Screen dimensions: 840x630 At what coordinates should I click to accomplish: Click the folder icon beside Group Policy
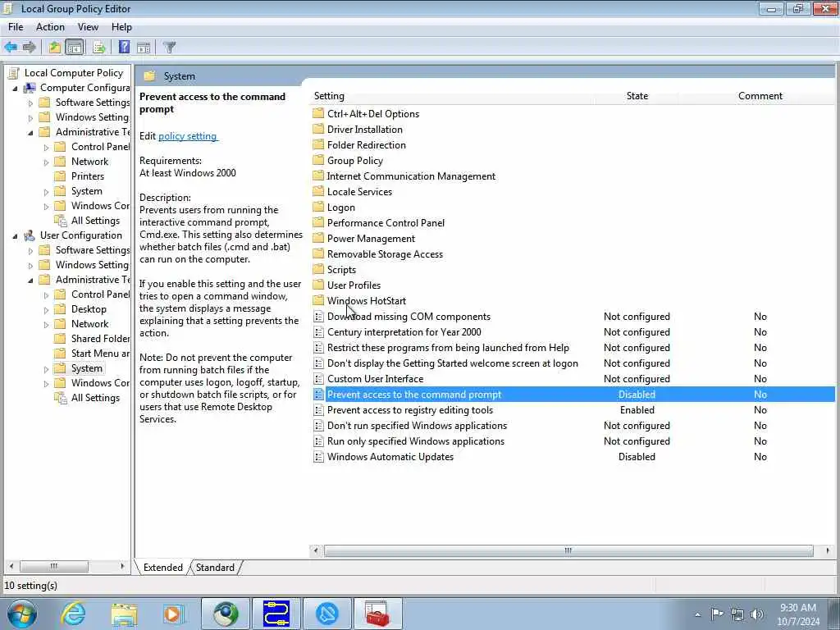(x=318, y=160)
